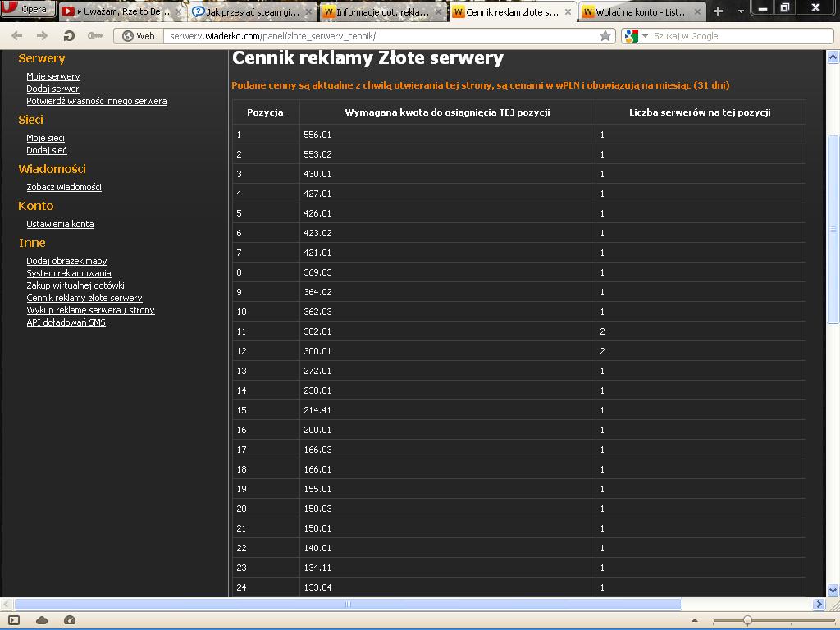
Task: Go back with the back arrow
Action: coord(17,36)
